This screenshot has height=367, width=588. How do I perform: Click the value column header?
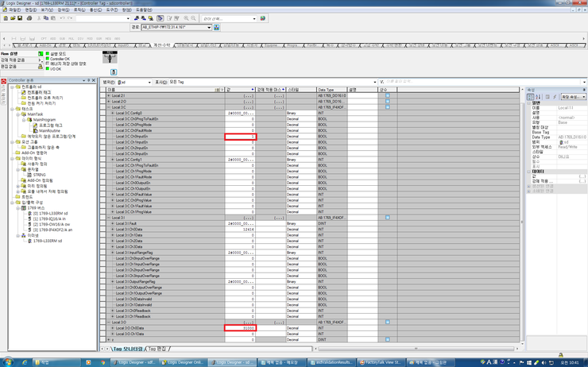pos(241,90)
